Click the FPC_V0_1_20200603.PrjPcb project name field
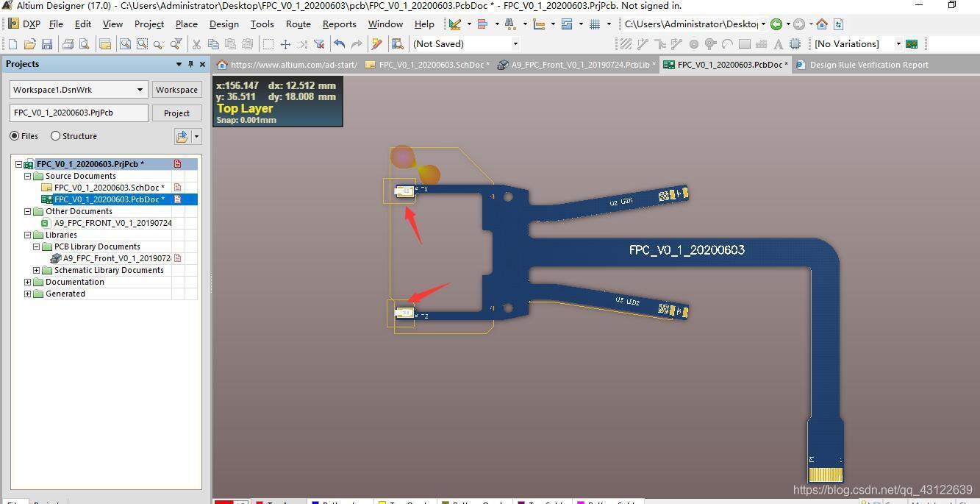The image size is (980, 504). pyautogui.click(x=79, y=113)
